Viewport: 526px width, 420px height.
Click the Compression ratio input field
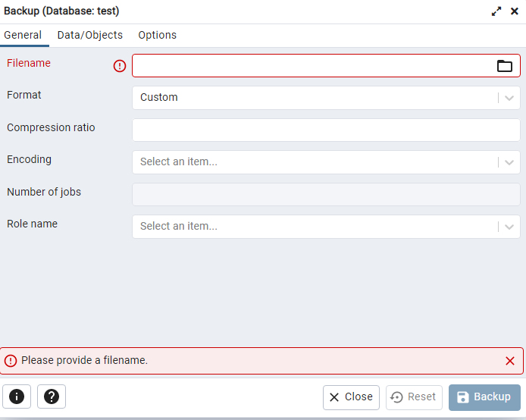326,130
